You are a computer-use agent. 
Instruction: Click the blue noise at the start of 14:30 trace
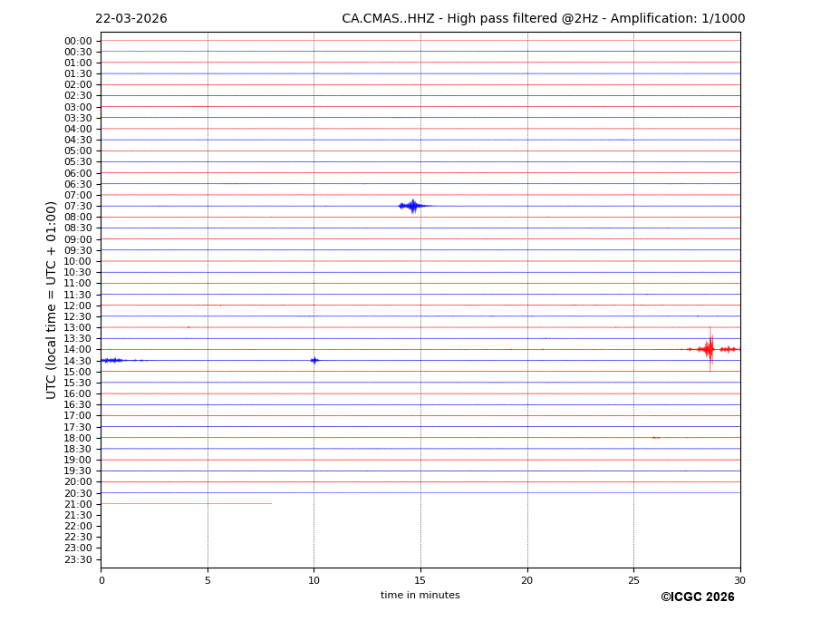click(112, 360)
